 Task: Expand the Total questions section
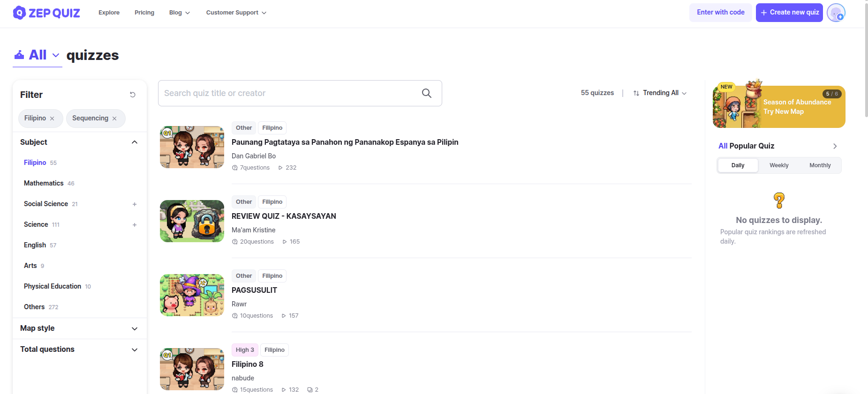(x=135, y=349)
